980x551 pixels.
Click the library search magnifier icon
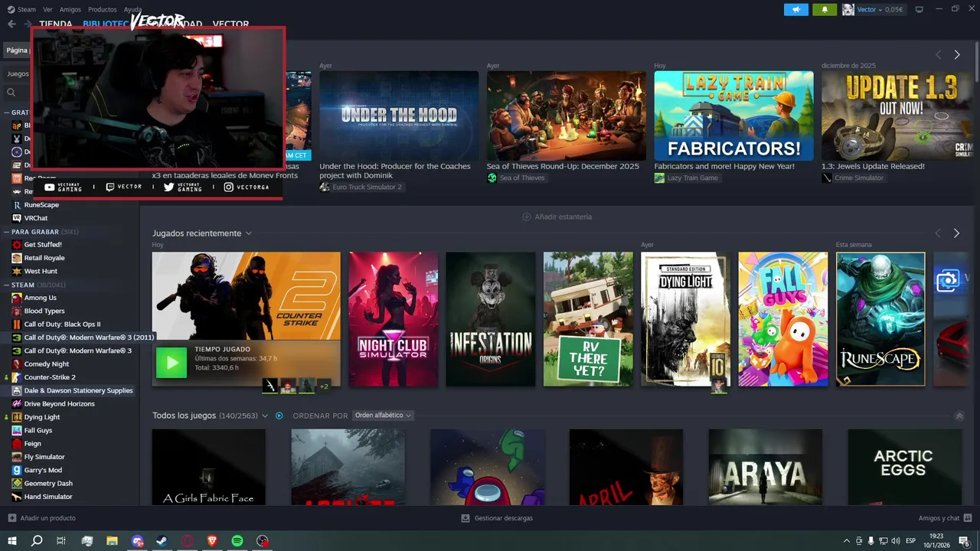tap(11, 92)
